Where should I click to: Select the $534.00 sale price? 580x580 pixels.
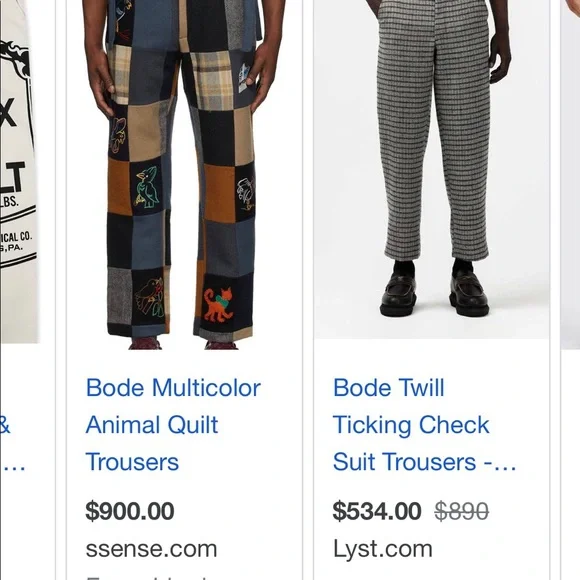pos(377,511)
